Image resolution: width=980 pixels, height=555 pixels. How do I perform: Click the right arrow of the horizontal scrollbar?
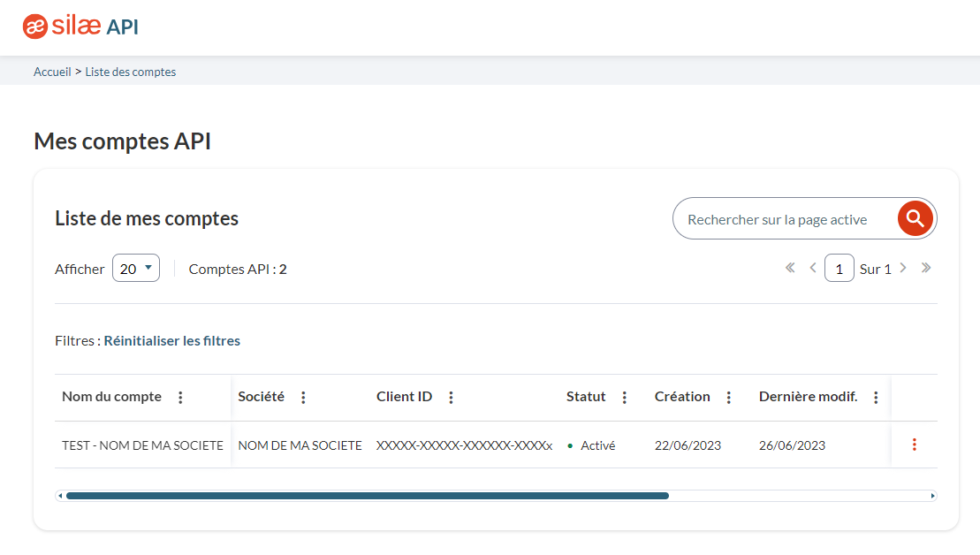(x=933, y=496)
